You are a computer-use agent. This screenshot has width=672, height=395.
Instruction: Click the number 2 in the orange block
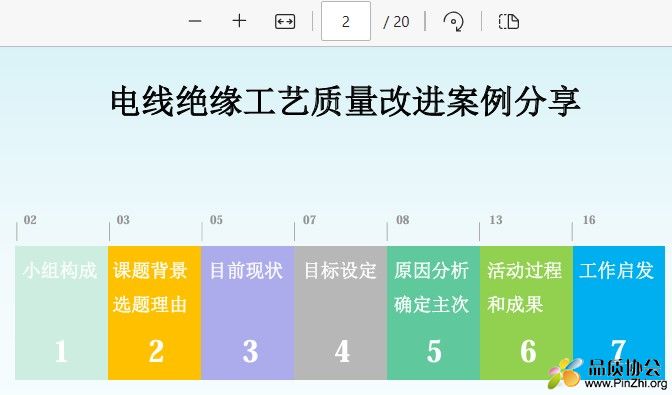[x=156, y=351]
